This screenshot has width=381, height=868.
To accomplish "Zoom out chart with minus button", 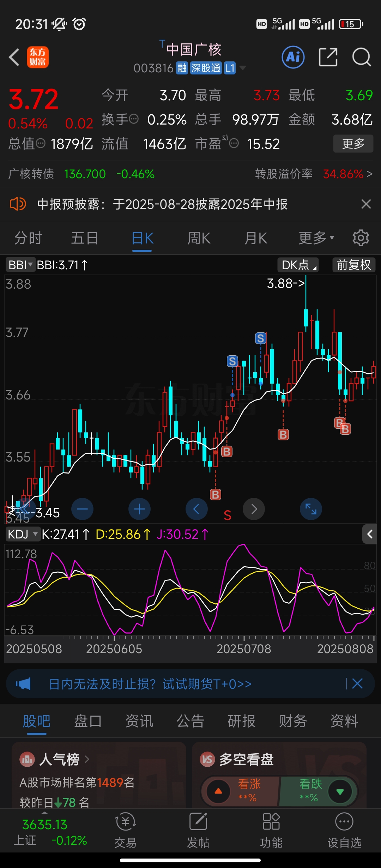I will coord(82,509).
